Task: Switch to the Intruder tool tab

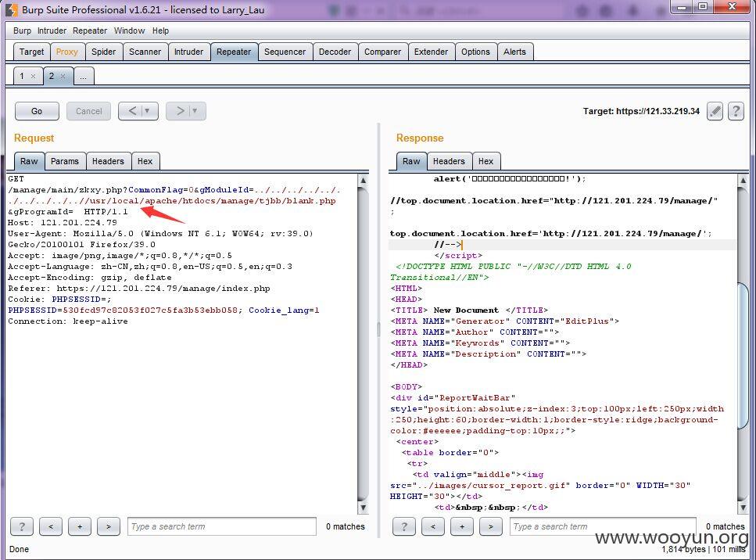Action: click(188, 52)
